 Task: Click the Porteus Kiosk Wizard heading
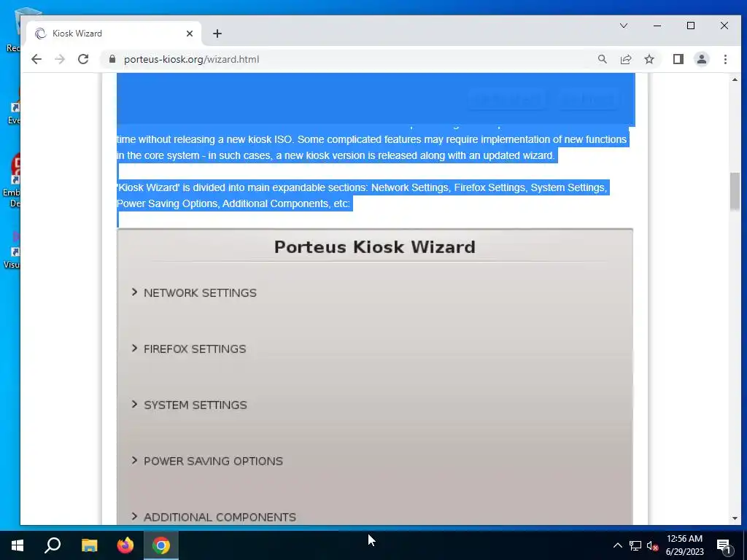(x=375, y=246)
